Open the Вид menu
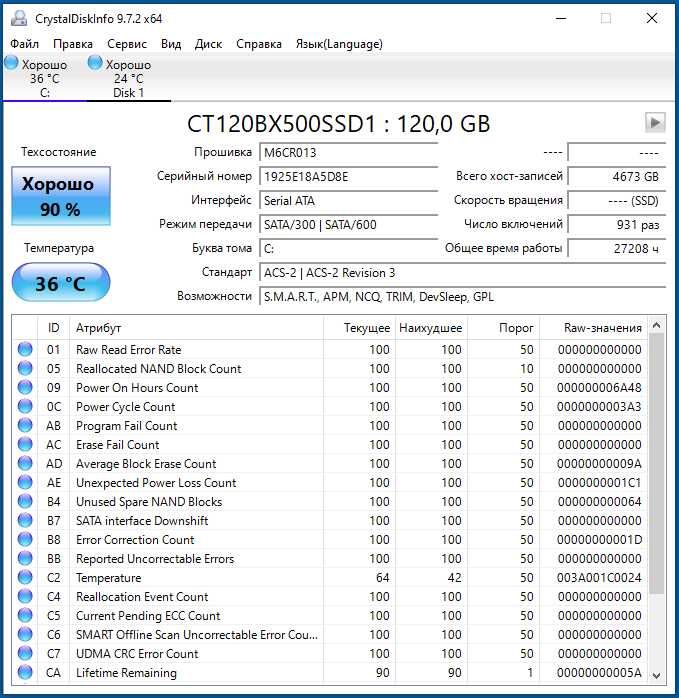Viewport: 679px width, 698px height. click(x=171, y=44)
